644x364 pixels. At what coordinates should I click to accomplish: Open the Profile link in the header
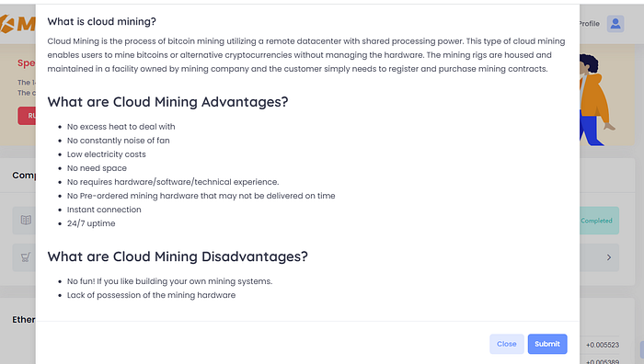590,24
